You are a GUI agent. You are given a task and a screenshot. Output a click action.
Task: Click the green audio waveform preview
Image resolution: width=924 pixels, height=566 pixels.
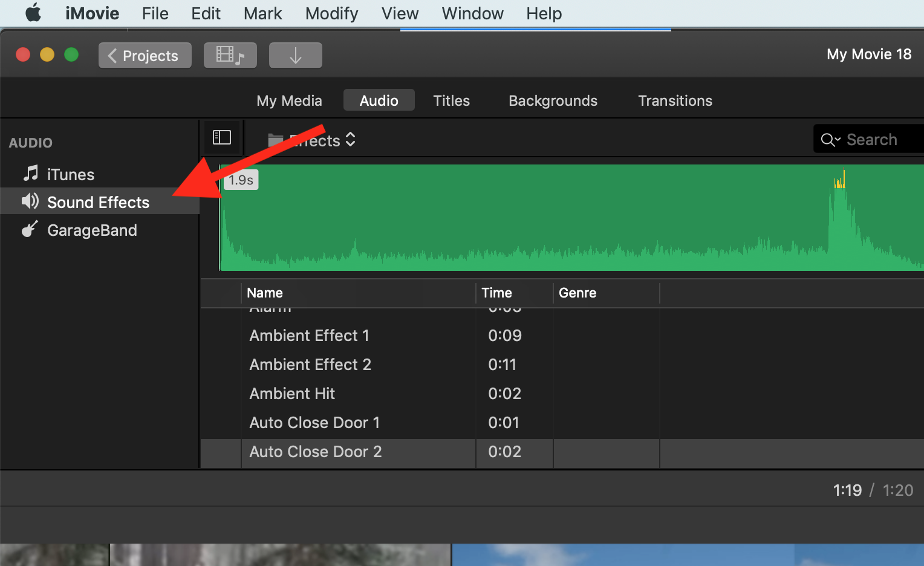click(x=571, y=218)
